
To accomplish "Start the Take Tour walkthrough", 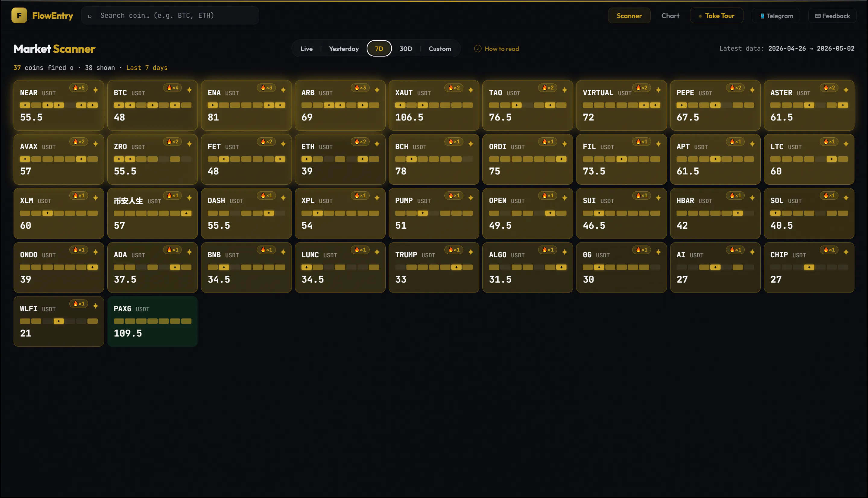I will point(716,16).
